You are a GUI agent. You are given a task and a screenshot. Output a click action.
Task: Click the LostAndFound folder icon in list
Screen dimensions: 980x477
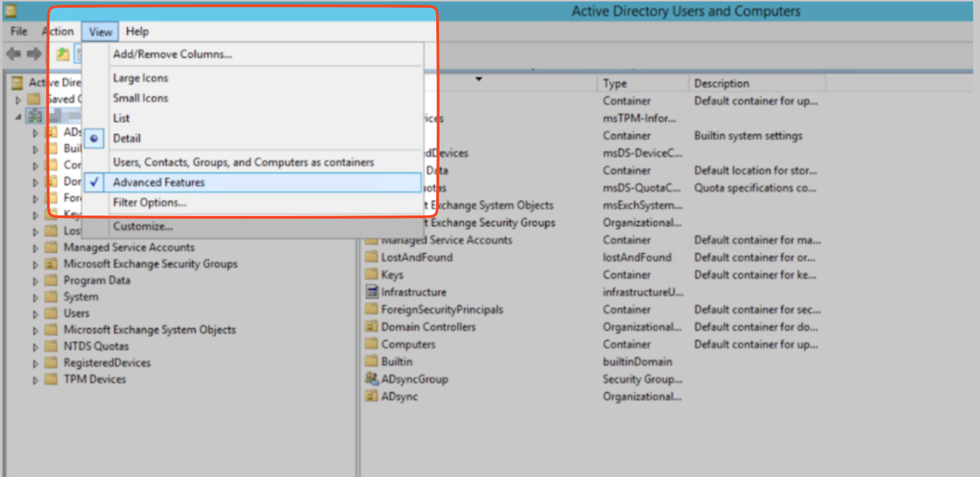(372, 257)
